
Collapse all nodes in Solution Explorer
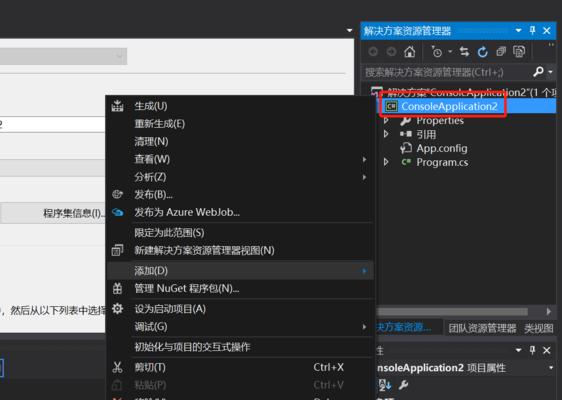coord(501,52)
